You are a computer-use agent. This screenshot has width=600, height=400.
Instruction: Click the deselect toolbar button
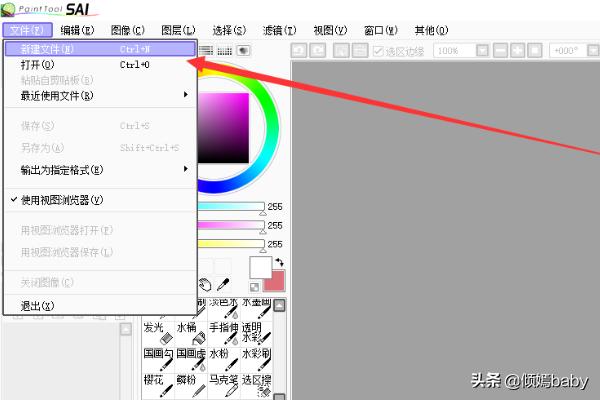pos(341,51)
